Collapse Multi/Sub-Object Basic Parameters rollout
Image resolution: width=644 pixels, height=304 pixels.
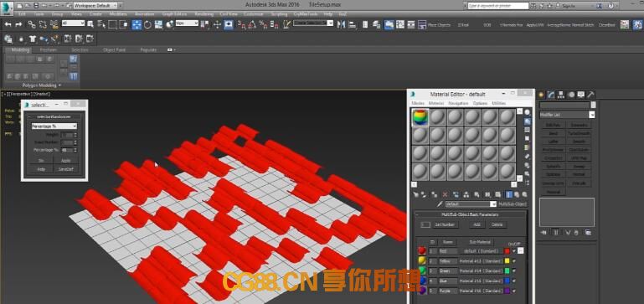click(471, 214)
